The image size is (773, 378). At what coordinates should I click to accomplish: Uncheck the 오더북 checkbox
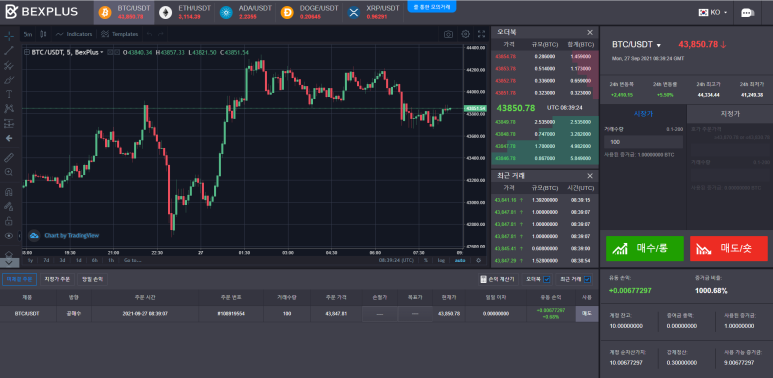546,279
